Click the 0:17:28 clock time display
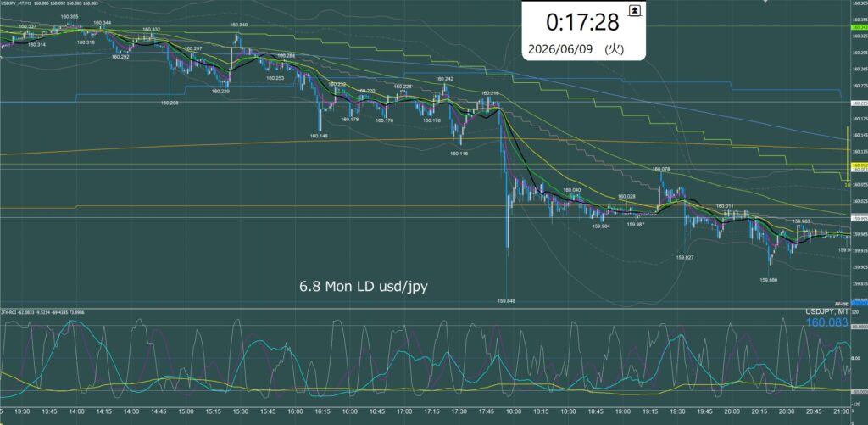This screenshot has width=868, height=425. (x=581, y=22)
